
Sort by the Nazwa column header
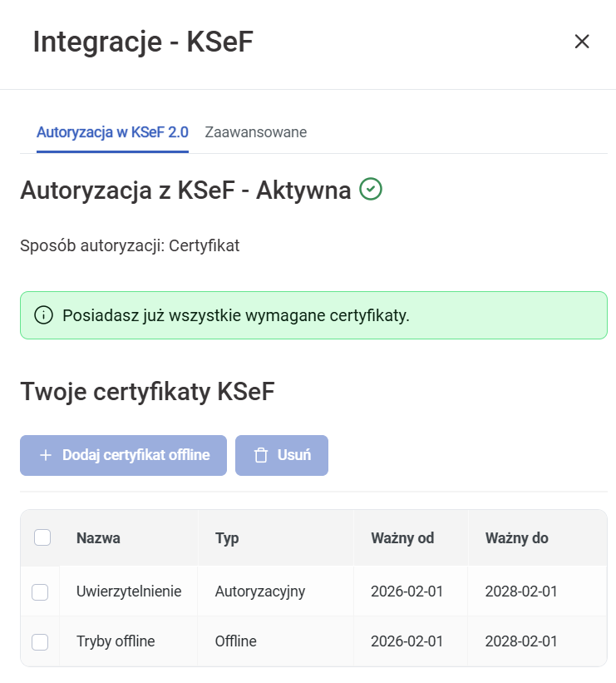tap(98, 538)
